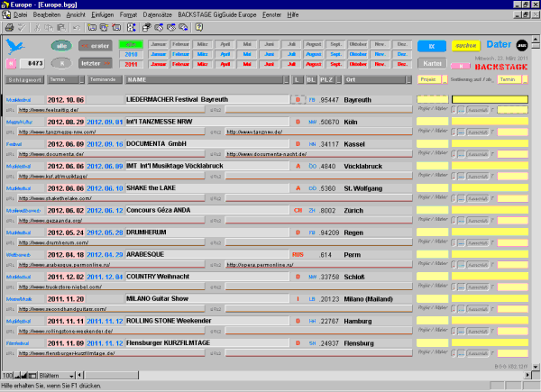This screenshot has width=541, height=392.
Task: Open the Datei menu
Action: (x=20, y=14)
